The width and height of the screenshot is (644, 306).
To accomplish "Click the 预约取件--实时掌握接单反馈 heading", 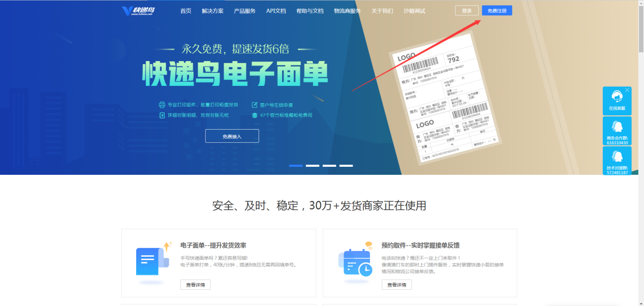I will [x=421, y=246].
